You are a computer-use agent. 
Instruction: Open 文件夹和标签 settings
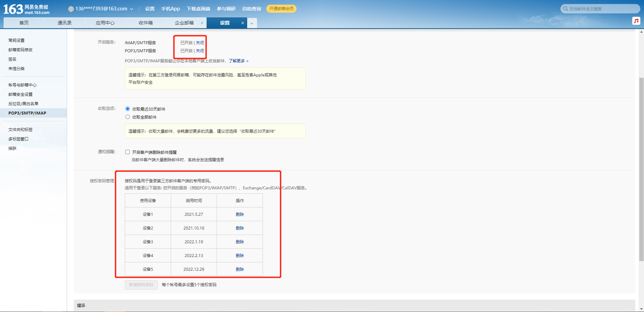(x=20, y=129)
